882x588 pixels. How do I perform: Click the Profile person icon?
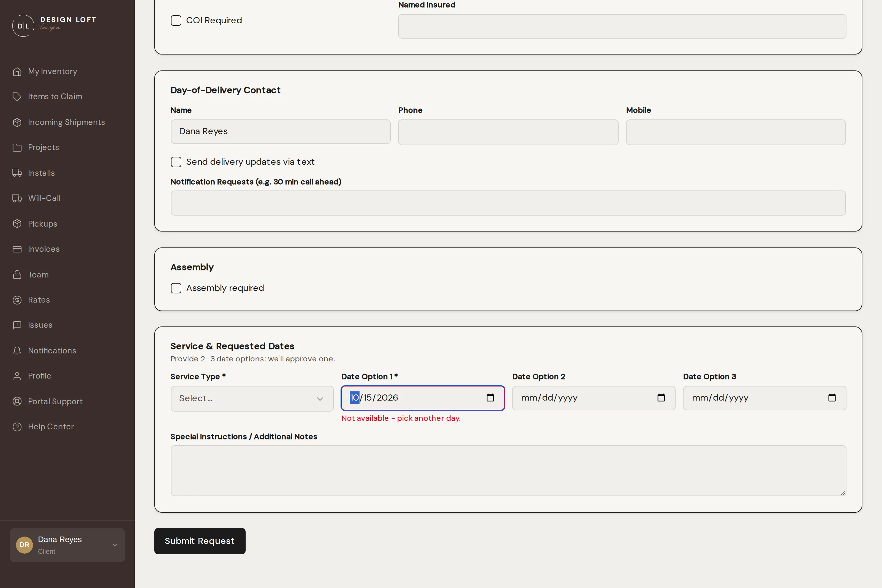pyautogui.click(x=17, y=376)
